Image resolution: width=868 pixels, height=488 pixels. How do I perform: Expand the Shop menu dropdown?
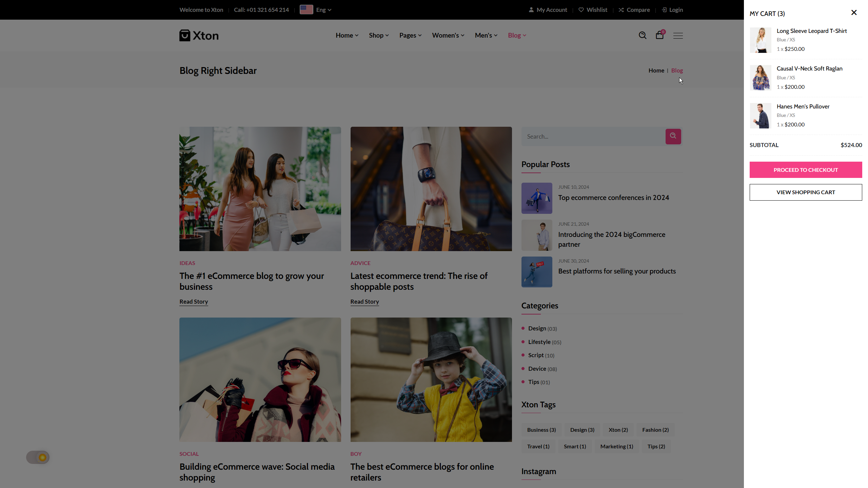tap(379, 35)
